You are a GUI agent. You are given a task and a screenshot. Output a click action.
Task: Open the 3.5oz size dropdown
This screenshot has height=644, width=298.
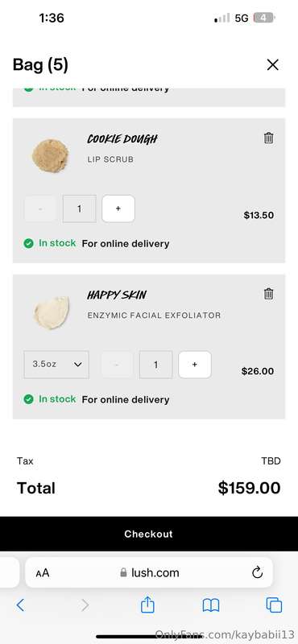click(x=56, y=365)
